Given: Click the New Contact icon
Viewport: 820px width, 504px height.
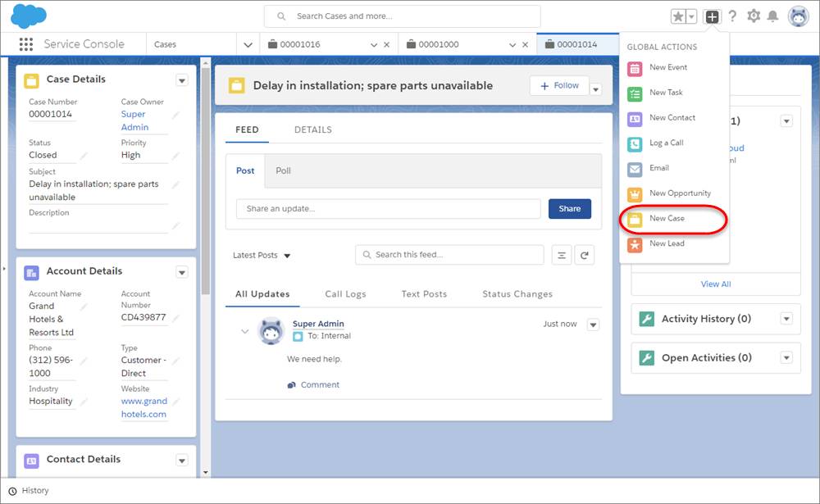Looking at the screenshot, I should point(635,119).
